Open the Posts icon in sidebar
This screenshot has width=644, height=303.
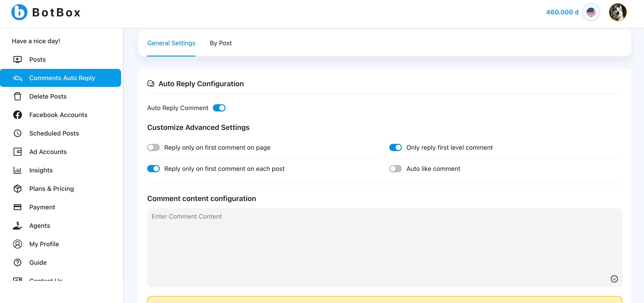point(18,60)
